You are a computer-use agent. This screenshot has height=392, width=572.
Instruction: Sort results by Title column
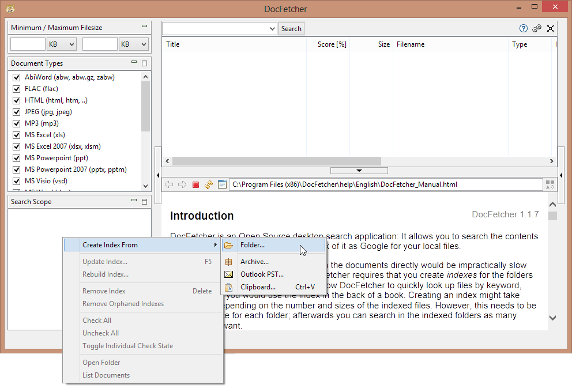[x=234, y=44]
